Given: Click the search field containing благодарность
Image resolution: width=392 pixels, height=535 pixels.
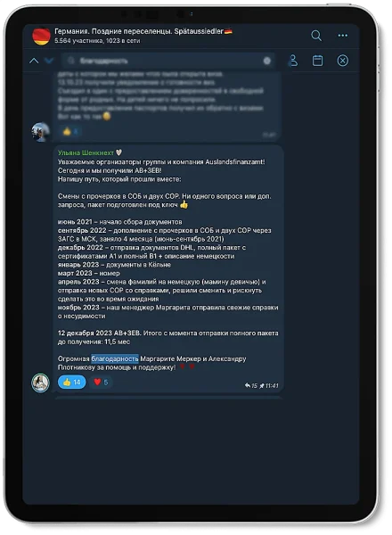Looking at the screenshot, I should pos(168,61).
